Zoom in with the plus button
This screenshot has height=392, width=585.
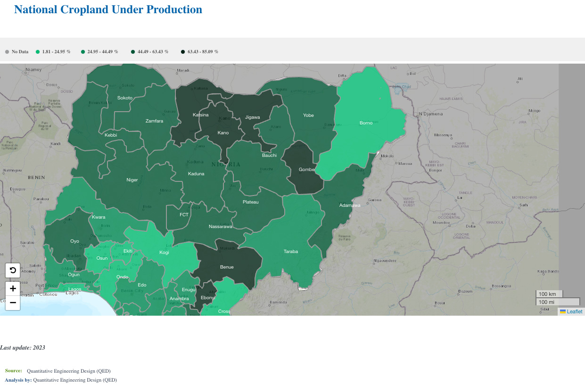tap(13, 288)
